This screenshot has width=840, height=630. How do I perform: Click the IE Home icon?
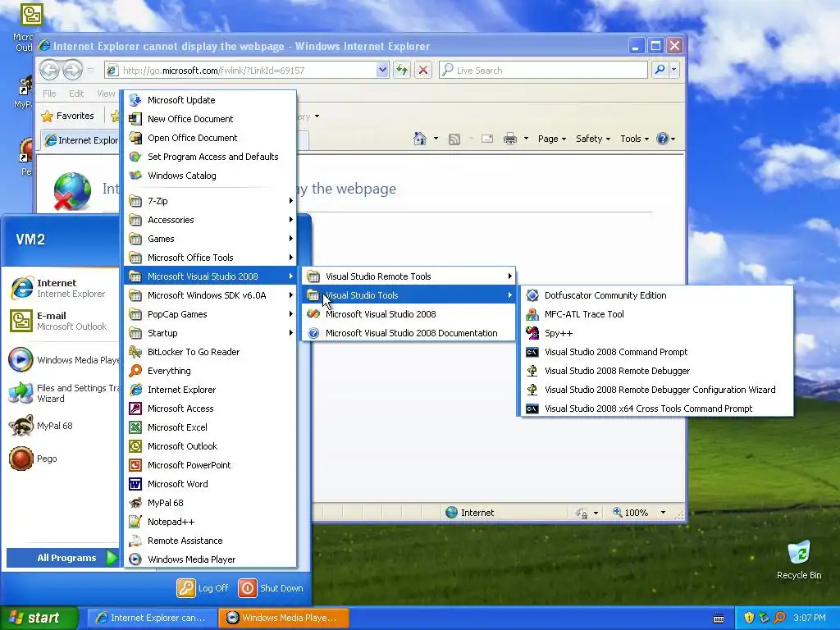coord(420,139)
